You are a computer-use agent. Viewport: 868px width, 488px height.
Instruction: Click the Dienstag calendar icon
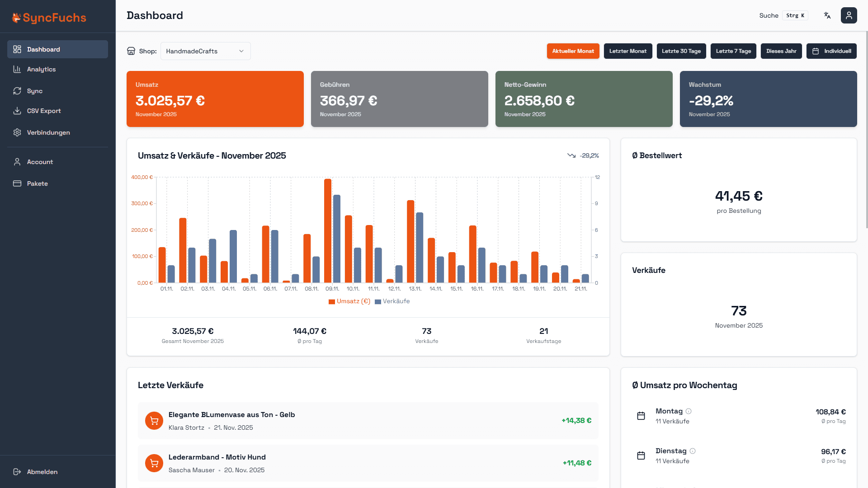pos(641,455)
